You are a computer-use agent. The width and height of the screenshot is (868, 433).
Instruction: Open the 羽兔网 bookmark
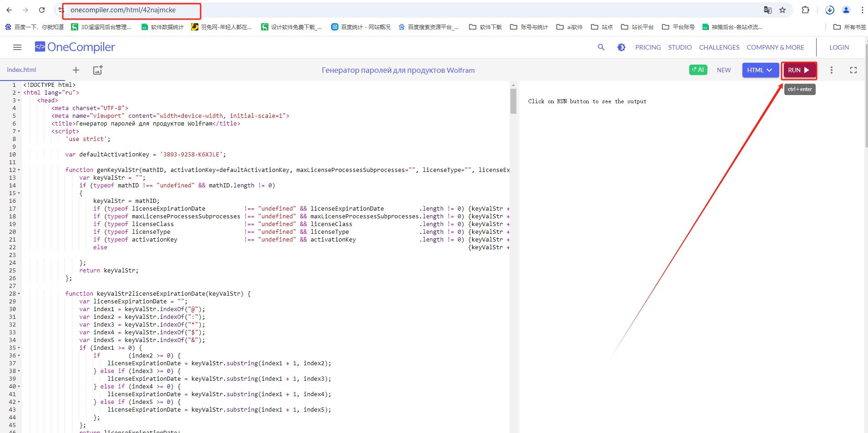click(x=222, y=27)
